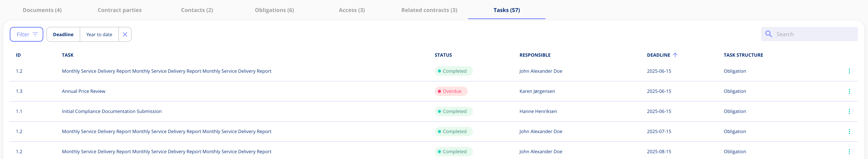Clear the Deadline filter with the X
The width and height of the screenshot is (868, 159).
125,34
